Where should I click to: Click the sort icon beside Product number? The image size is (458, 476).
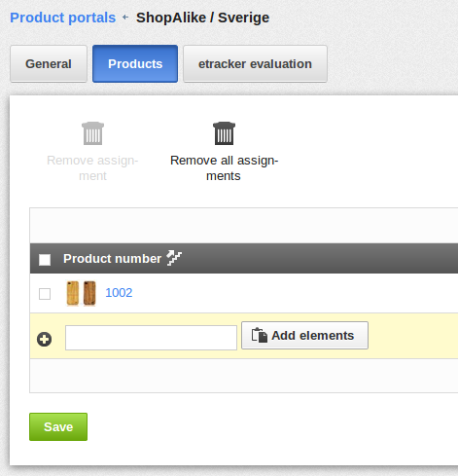[x=174, y=258]
